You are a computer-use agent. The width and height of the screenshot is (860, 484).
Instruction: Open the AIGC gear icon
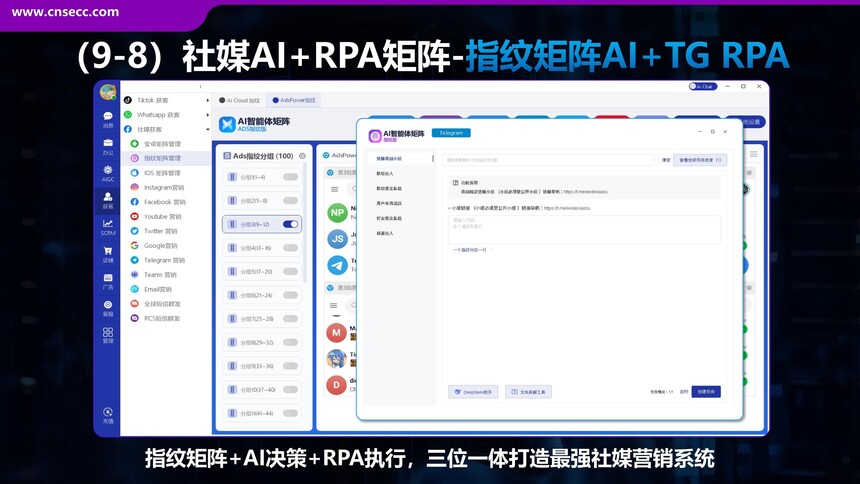point(108,173)
